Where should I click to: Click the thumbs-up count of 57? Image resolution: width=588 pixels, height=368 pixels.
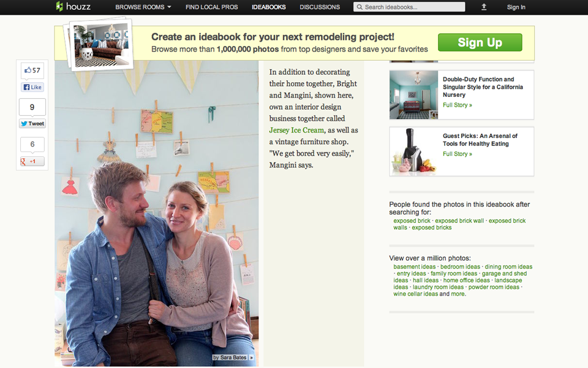32,70
